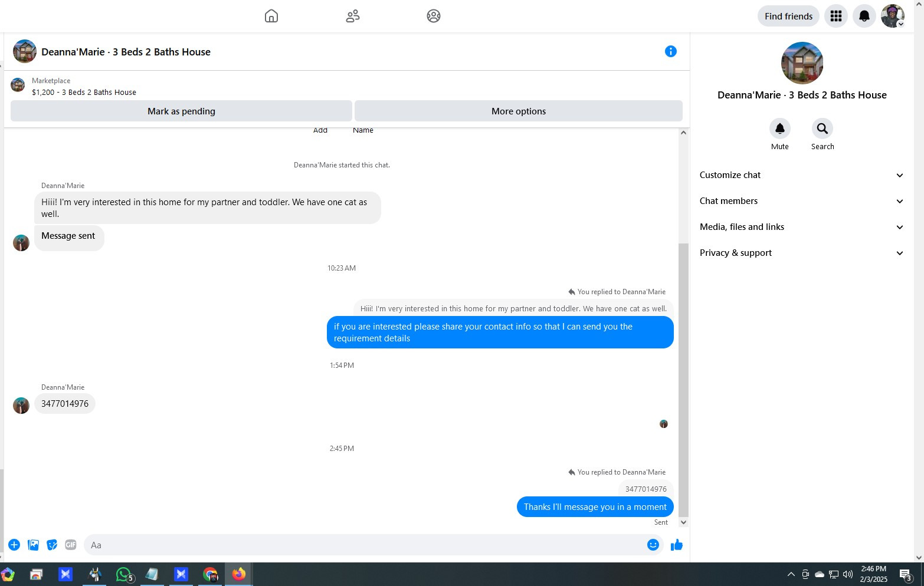Click the 'Message sent' bubble

pos(69,238)
